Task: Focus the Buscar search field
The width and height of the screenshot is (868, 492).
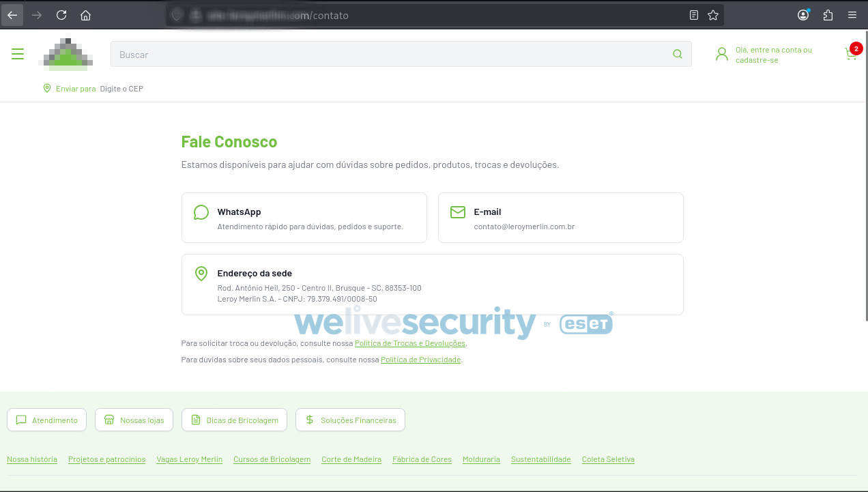Action: 401,55
